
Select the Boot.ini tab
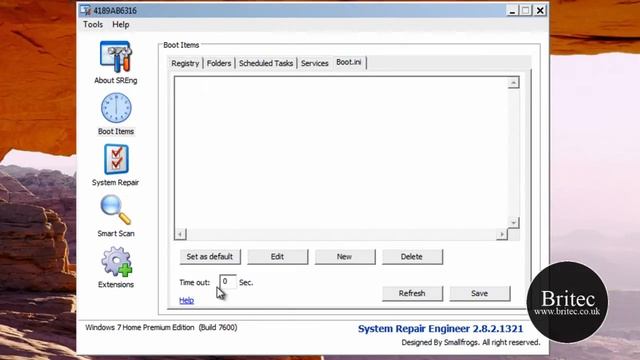coord(349,62)
